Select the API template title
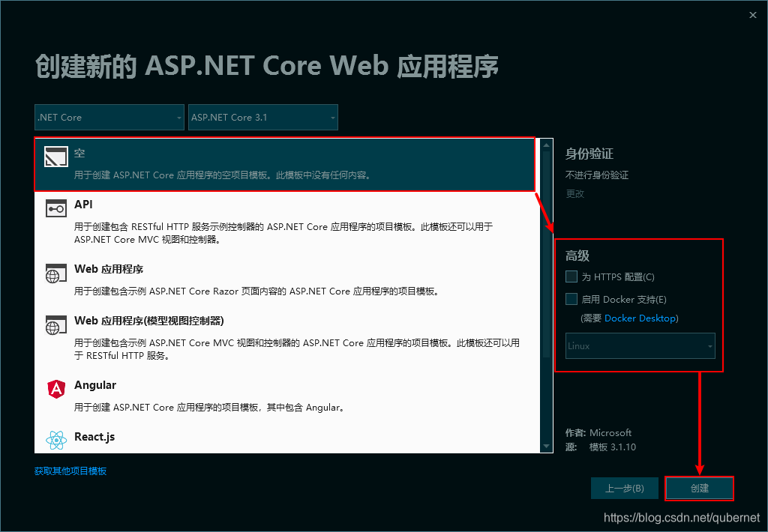768x532 pixels. (83, 205)
